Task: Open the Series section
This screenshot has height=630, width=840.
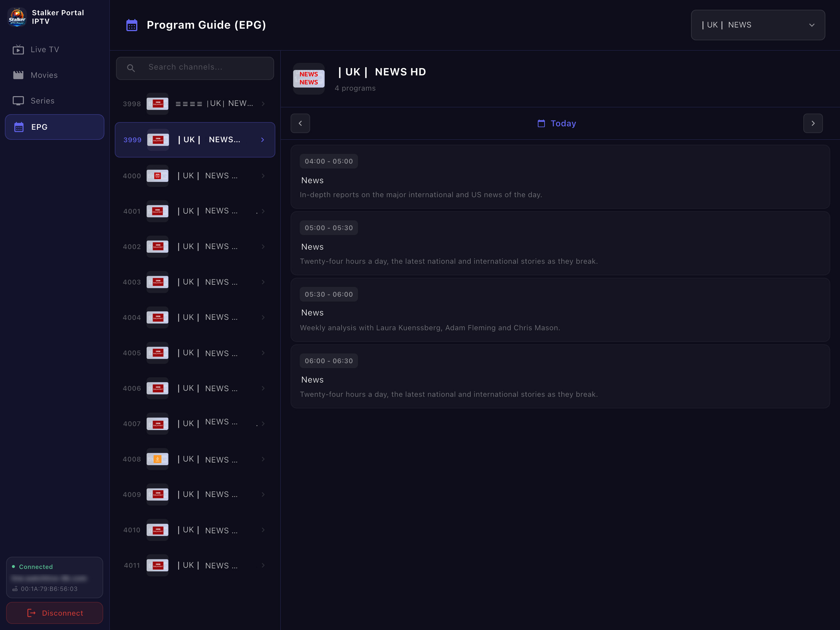Action: 54,101
